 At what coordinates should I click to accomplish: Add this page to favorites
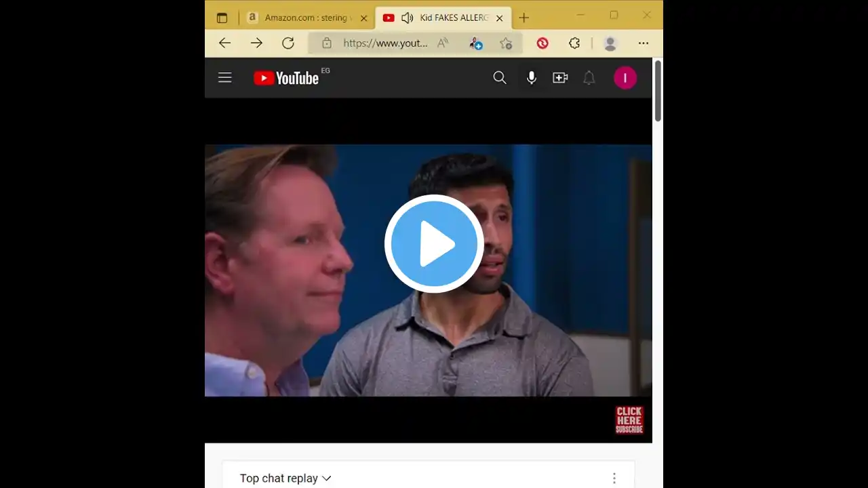coord(506,43)
